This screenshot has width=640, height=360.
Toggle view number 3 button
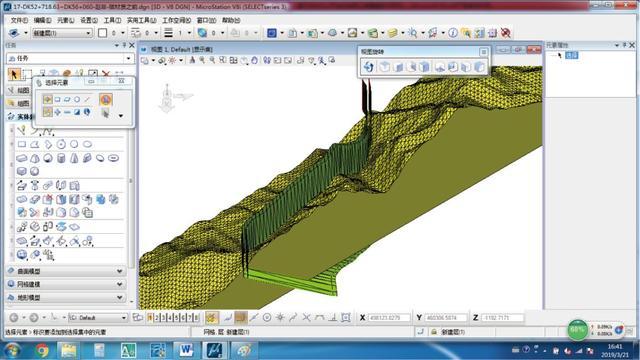click(x=164, y=318)
